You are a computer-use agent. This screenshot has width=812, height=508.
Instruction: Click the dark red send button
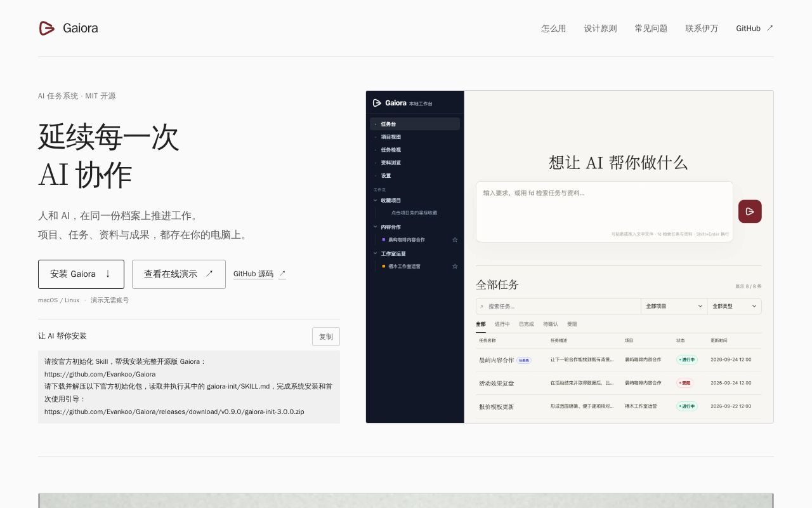pos(750,211)
